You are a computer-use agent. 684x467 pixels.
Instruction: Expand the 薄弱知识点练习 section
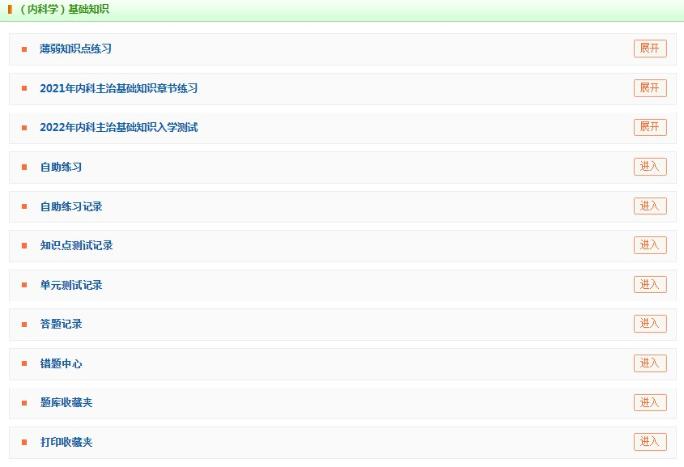tap(649, 49)
